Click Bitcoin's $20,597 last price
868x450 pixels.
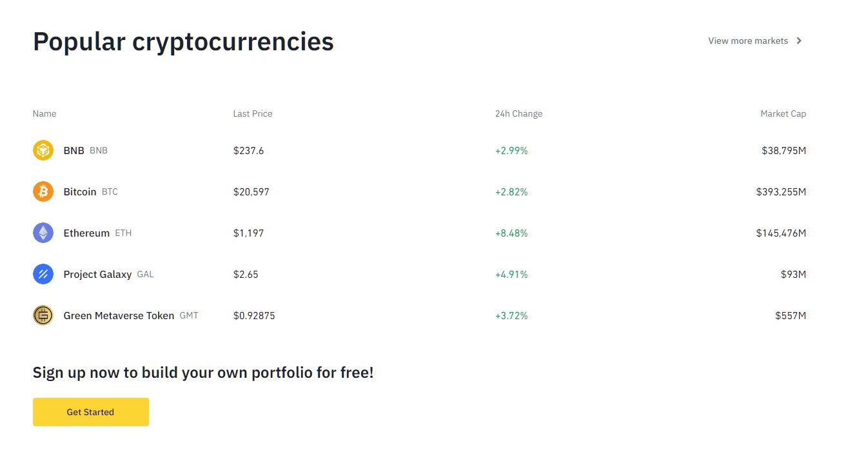pos(252,191)
